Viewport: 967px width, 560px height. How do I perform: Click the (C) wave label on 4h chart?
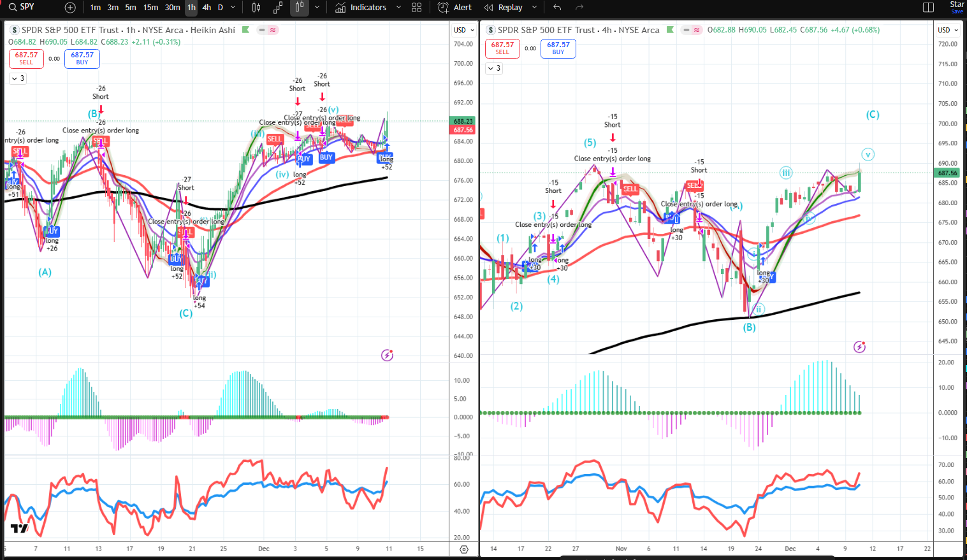(873, 115)
